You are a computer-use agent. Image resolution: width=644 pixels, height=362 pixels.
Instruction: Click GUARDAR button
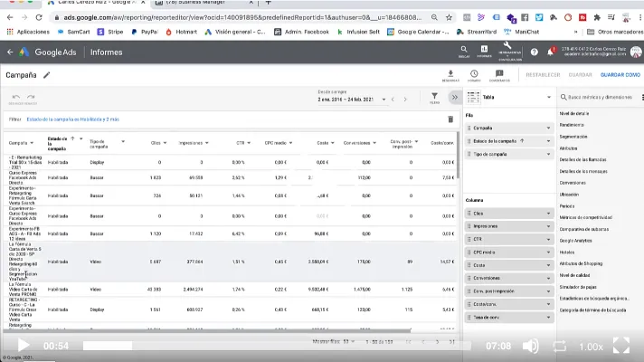580,75
